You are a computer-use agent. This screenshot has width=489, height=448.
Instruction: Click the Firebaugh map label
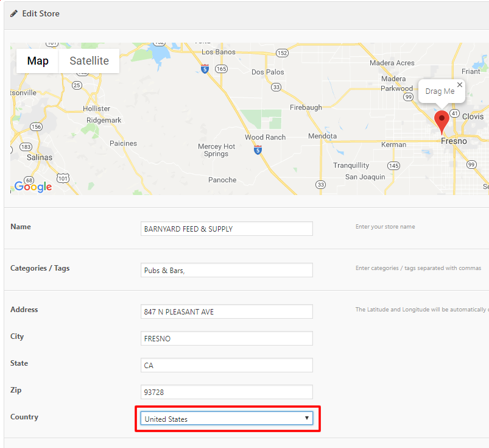(306, 107)
